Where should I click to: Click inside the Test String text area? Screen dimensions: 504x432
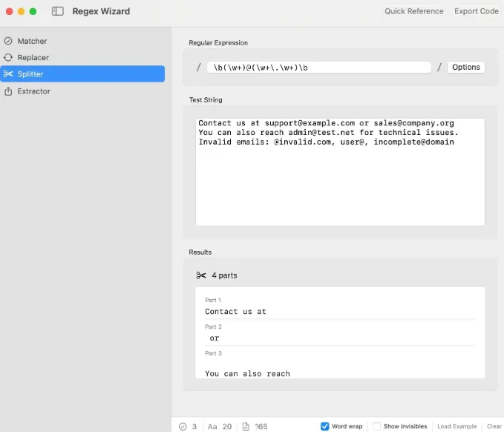coord(340,172)
